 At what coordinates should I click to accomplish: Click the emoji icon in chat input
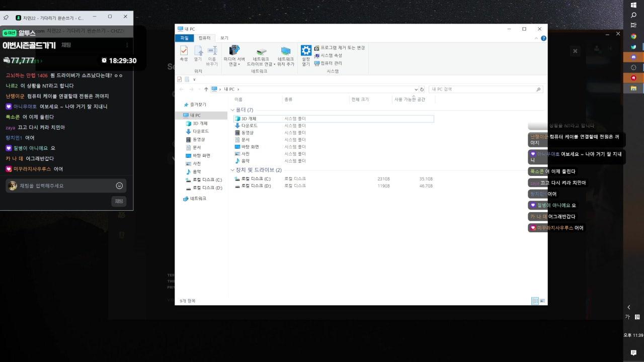coord(119,186)
